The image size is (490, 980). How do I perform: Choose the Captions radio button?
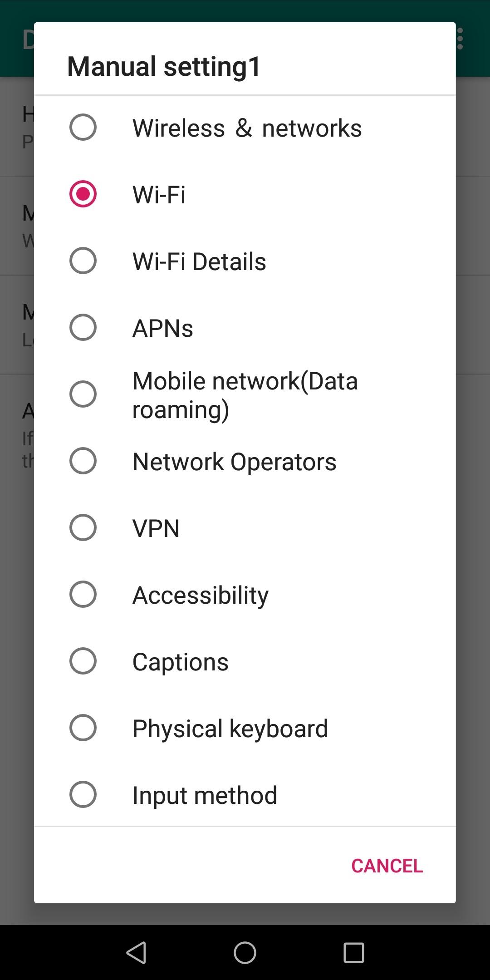[x=83, y=661]
